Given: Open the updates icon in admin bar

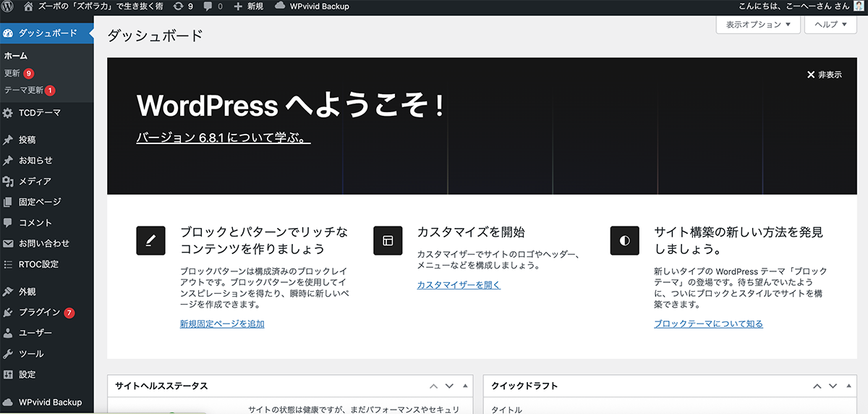Looking at the screenshot, I should [x=178, y=7].
